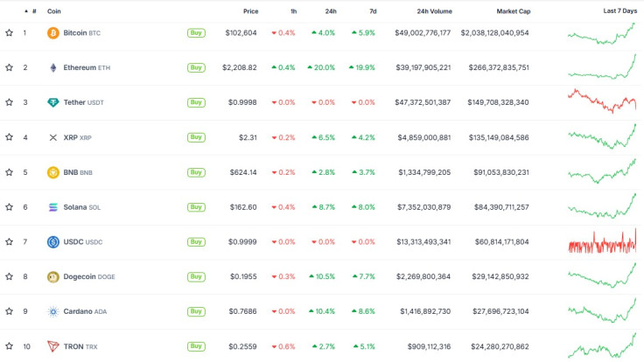This screenshot has width=644, height=362.
Task: Click Cardano's 8.6% 7d change
Action: [x=363, y=311]
